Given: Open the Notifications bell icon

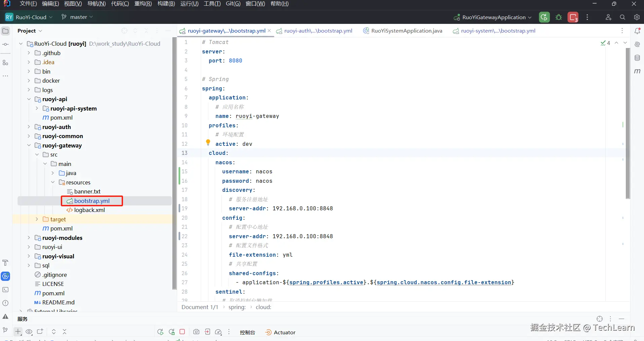Looking at the screenshot, I should tap(637, 31).
